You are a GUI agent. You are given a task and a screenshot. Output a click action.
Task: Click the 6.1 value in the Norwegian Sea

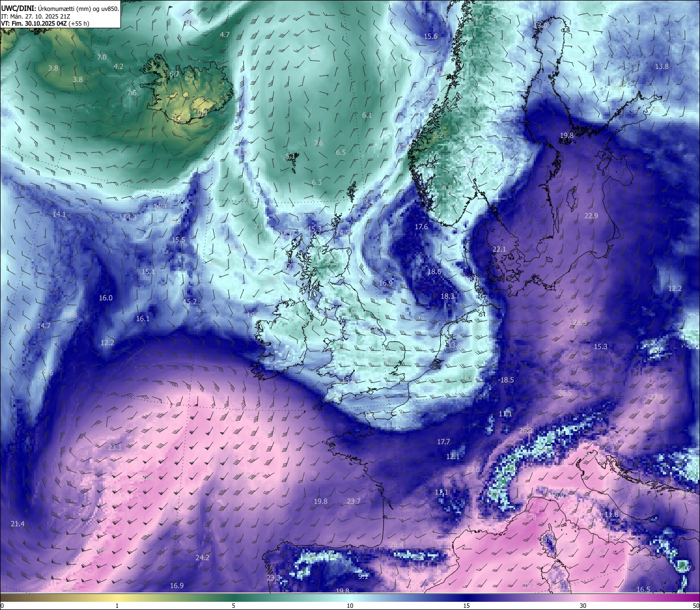(x=367, y=115)
